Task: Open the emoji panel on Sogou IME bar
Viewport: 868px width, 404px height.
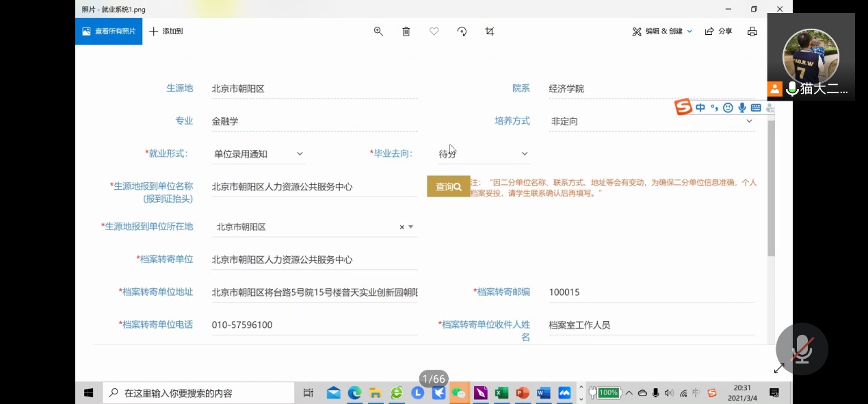Action: [728, 108]
